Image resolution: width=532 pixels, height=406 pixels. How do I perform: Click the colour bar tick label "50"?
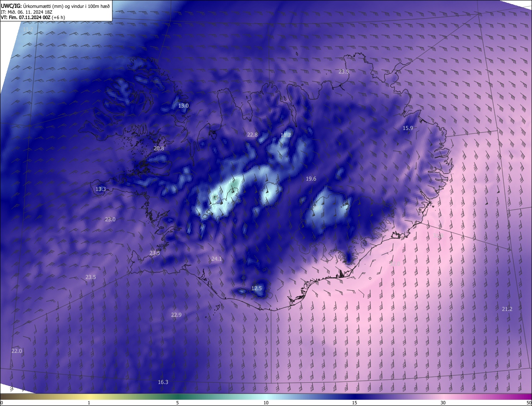point(529,403)
